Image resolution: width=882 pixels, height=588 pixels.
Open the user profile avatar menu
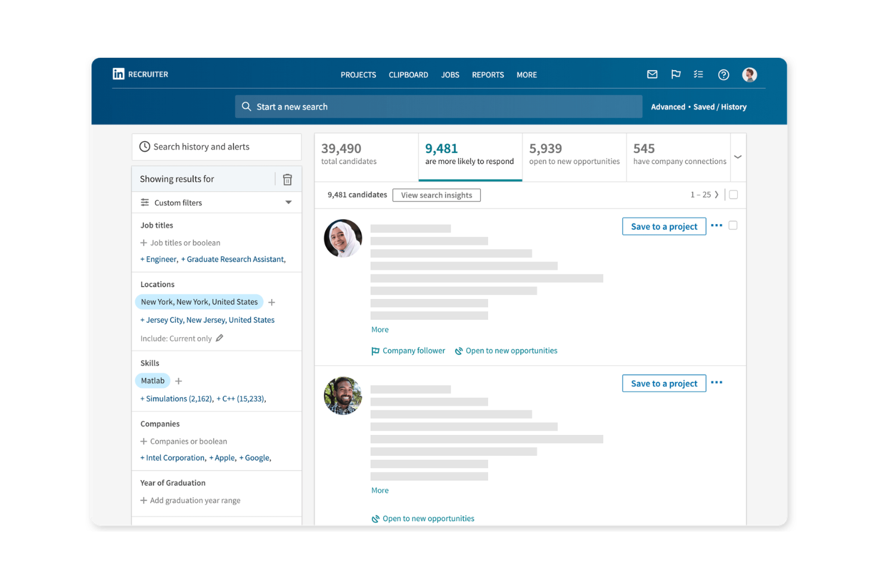(750, 74)
